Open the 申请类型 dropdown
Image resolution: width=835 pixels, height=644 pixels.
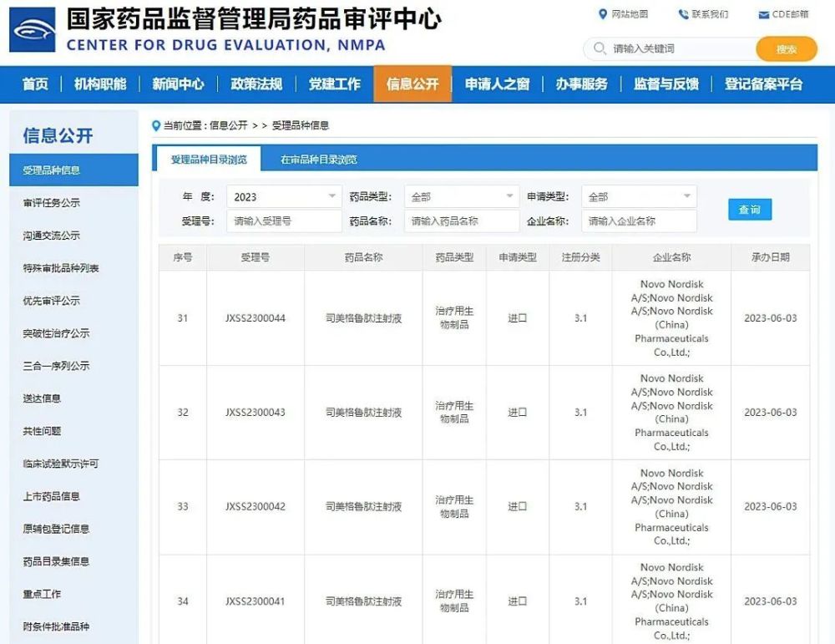(639, 196)
